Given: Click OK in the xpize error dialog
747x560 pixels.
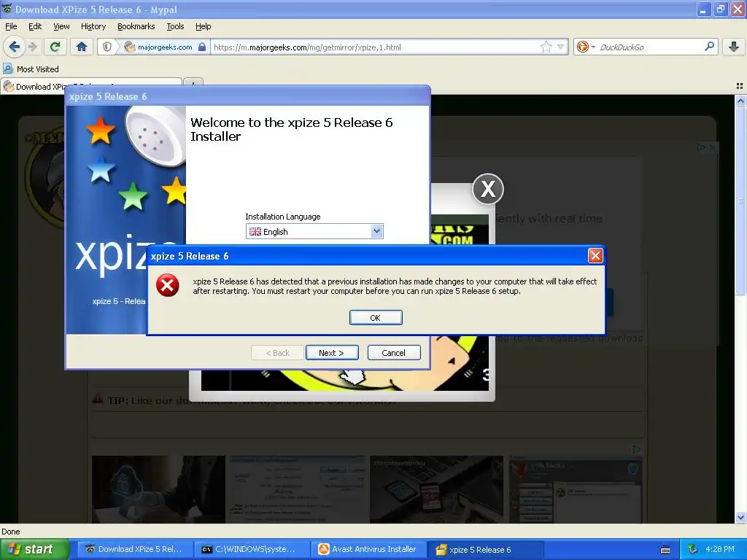Looking at the screenshot, I should (x=376, y=318).
